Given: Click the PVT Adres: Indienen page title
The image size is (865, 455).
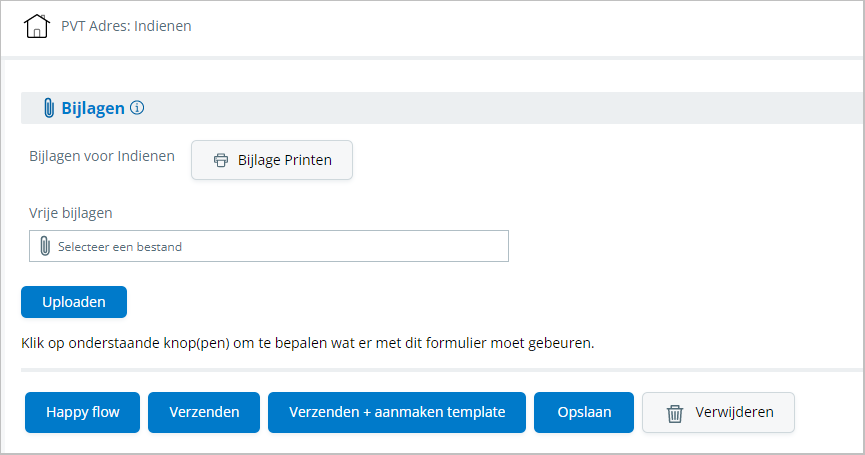Looking at the screenshot, I should (x=126, y=26).
